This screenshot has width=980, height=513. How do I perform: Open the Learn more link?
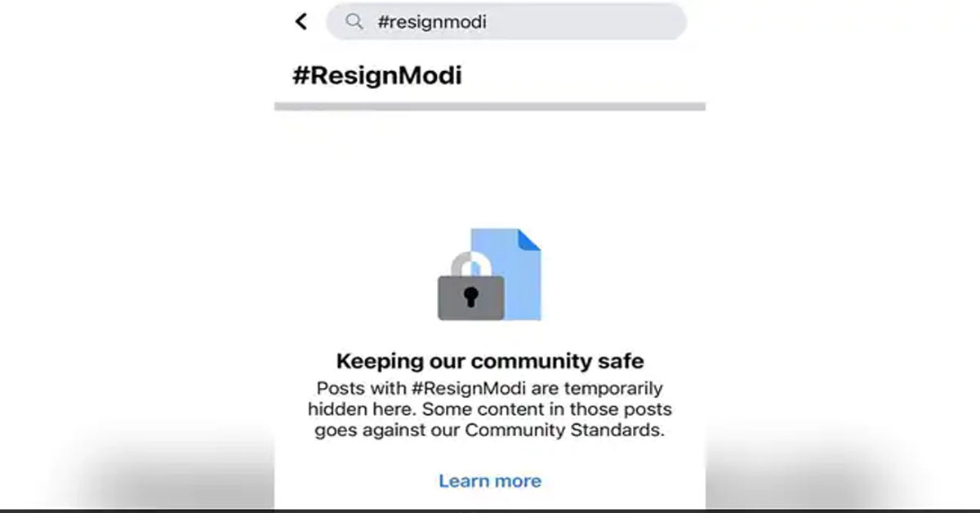click(489, 481)
